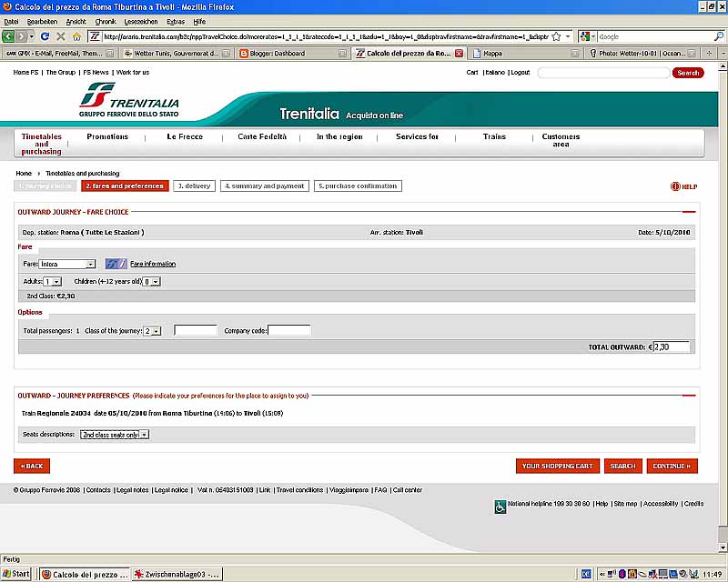
Task: Open the Children (4-12 years old) dropdown
Action: 151,282
